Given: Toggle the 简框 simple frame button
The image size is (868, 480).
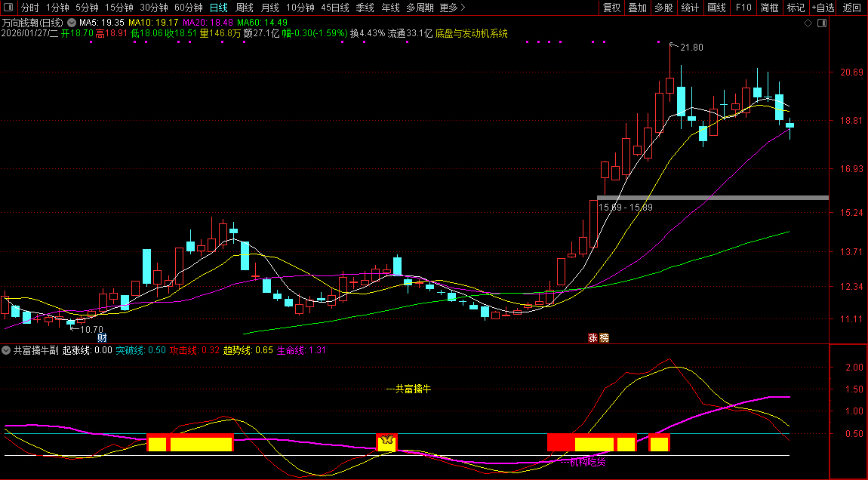Looking at the screenshot, I should click(x=769, y=8).
